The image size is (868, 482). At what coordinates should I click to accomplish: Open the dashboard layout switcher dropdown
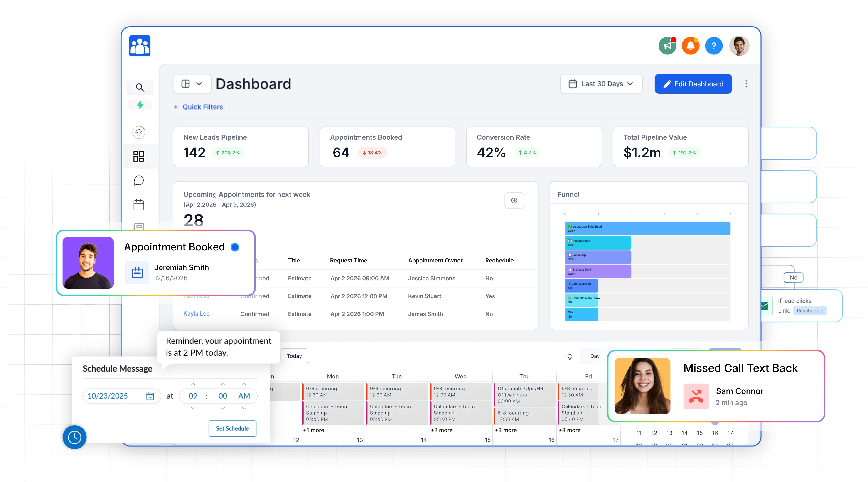tap(192, 84)
